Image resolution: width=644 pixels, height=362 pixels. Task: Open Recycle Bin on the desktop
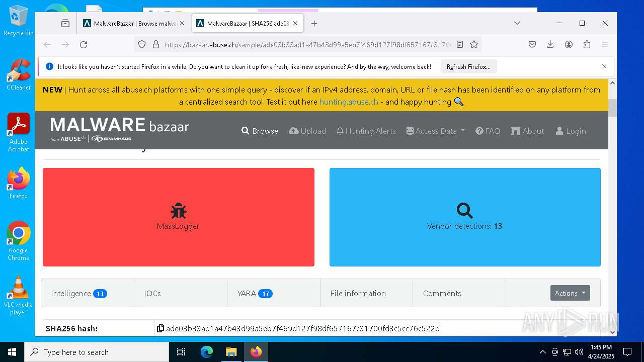click(x=19, y=20)
